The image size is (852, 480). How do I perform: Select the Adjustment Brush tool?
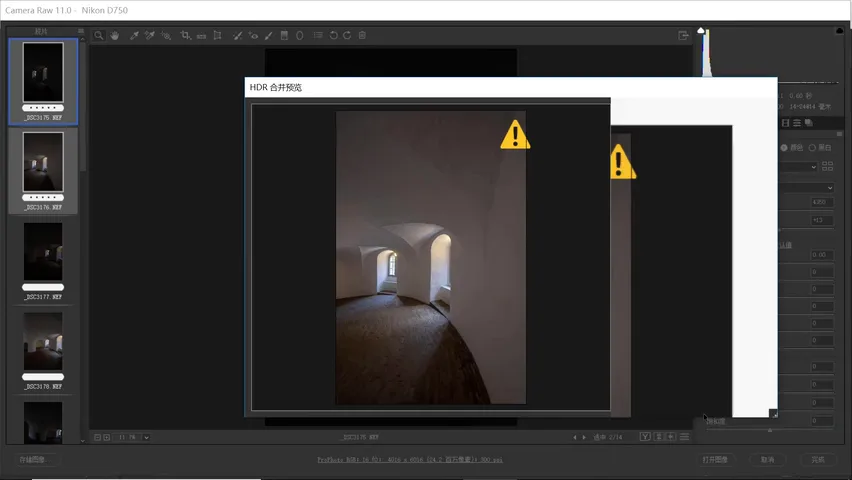[268, 35]
